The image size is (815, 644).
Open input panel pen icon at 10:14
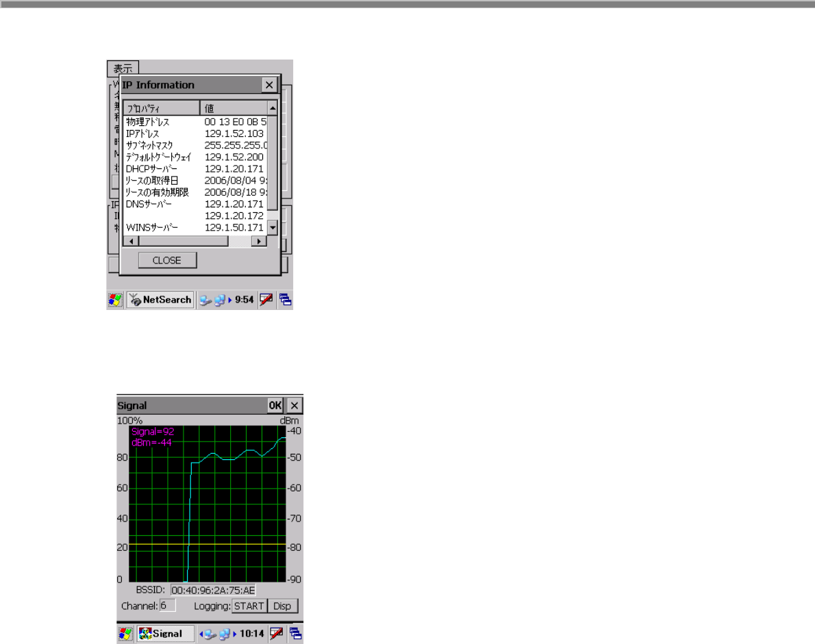pos(277,634)
